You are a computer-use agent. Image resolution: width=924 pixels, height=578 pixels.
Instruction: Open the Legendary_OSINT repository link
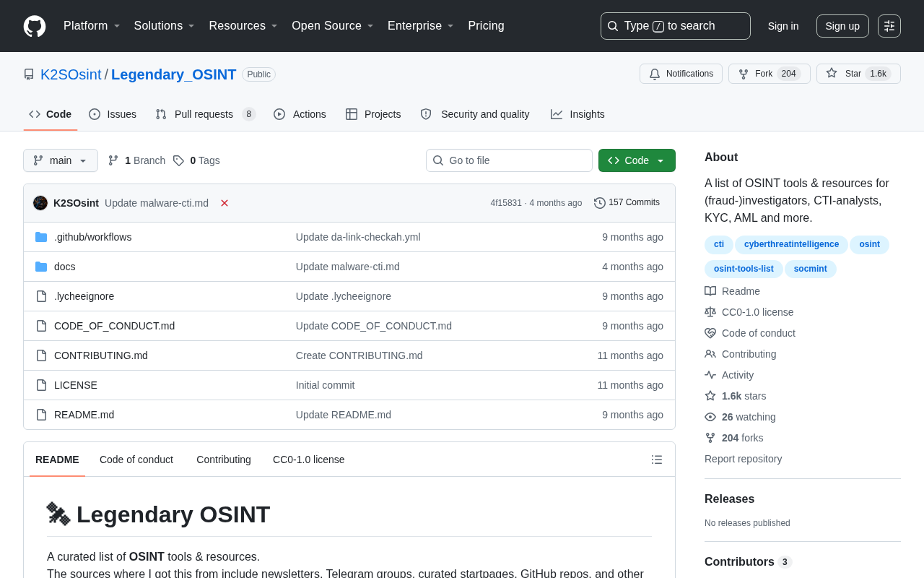pos(174,74)
